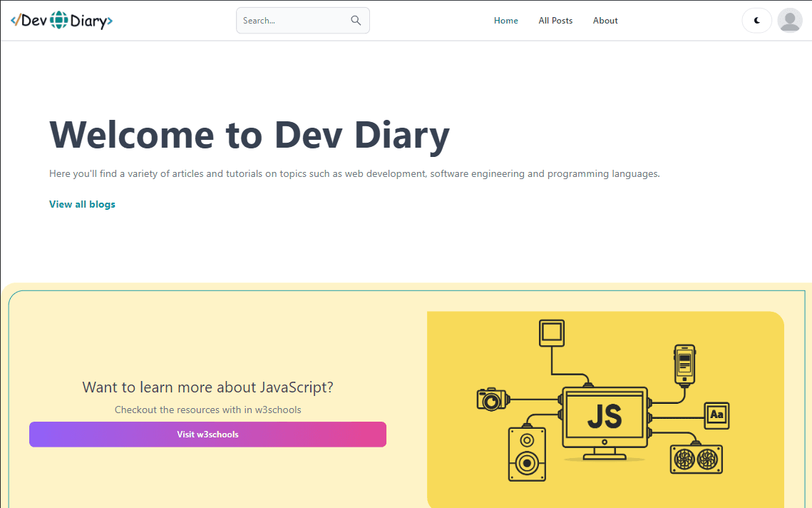Click the Aa icon in the JavaScript illustration
The image size is (812, 508).
tap(716, 414)
